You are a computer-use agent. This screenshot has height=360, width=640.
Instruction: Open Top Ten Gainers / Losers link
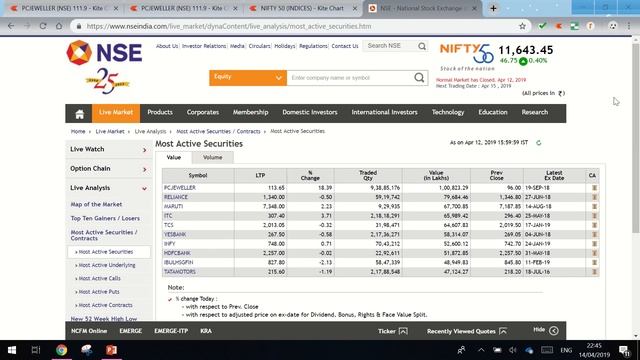(x=105, y=218)
